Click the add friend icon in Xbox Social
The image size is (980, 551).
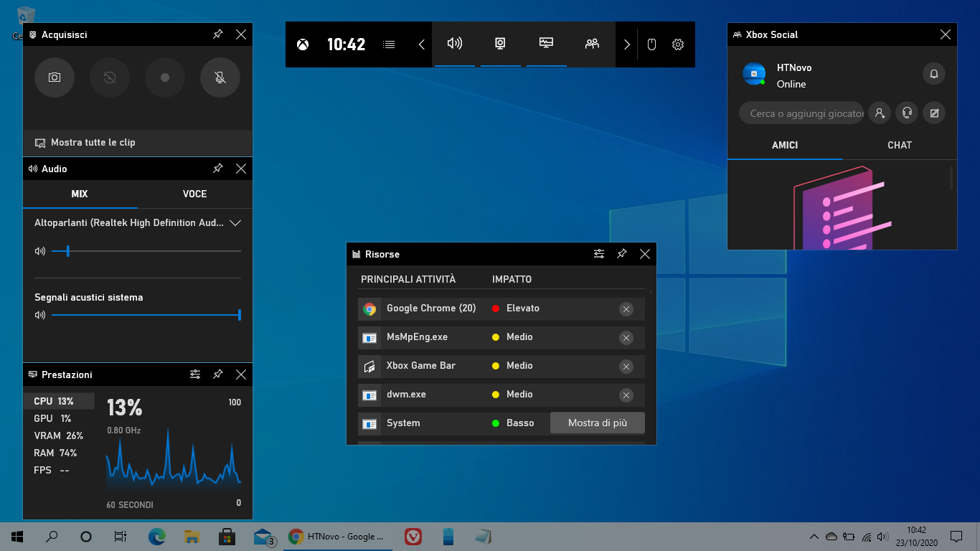879,113
